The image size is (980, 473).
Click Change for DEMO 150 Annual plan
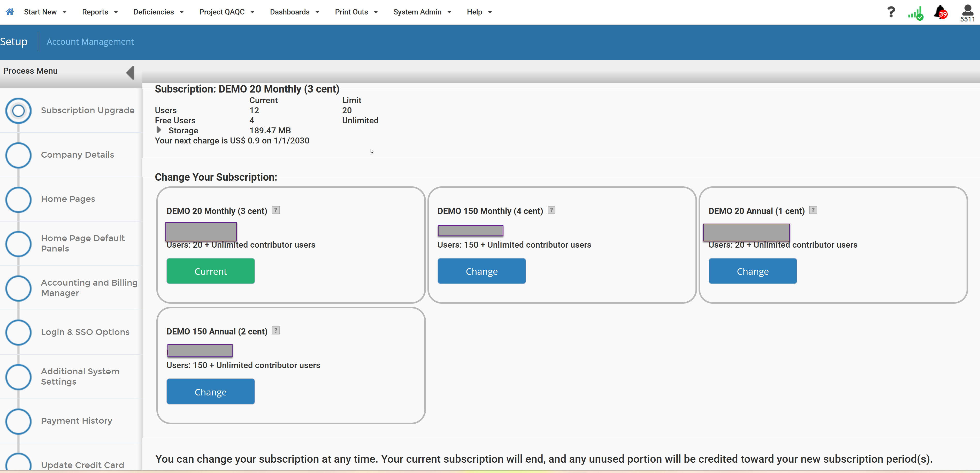pos(210,392)
